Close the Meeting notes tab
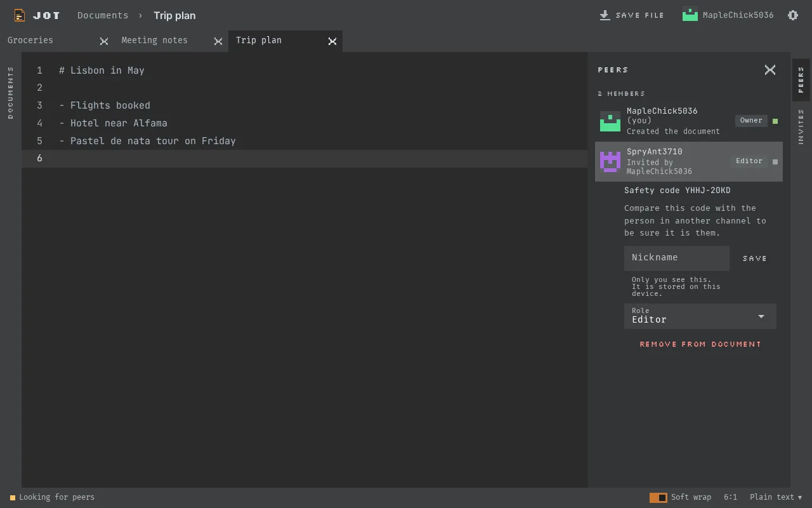 click(x=218, y=41)
